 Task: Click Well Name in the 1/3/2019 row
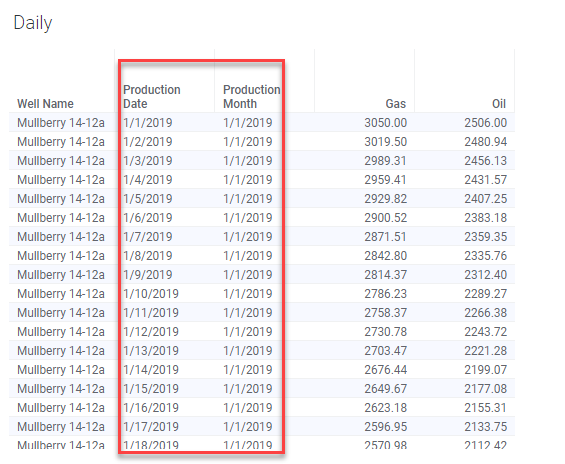coord(61,161)
